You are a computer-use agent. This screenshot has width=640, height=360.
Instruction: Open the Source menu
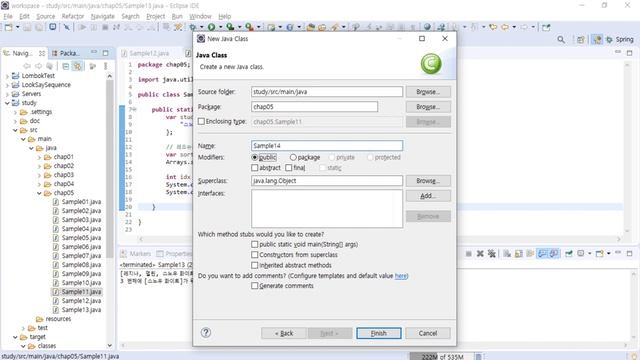45,16
